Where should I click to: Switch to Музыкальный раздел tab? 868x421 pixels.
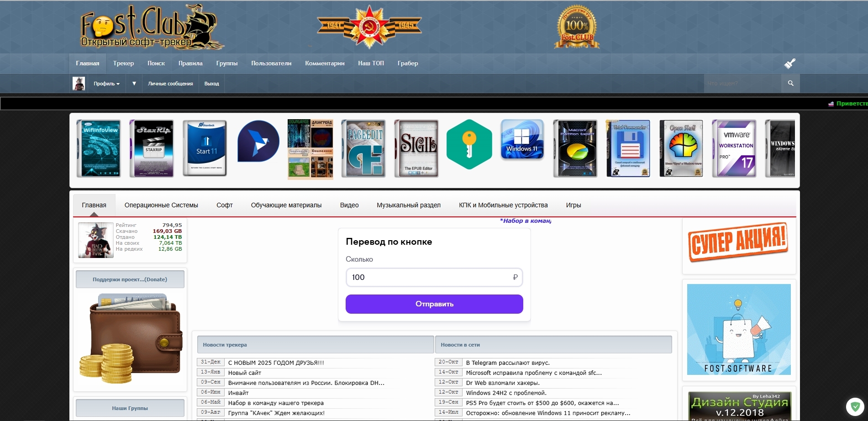(409, 205)
